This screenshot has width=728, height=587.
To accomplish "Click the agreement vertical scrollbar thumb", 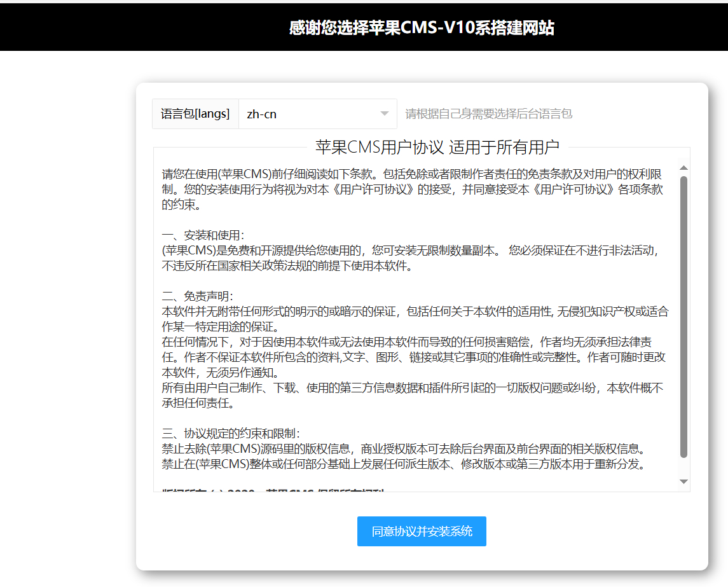I will click(x=683, y=317).
